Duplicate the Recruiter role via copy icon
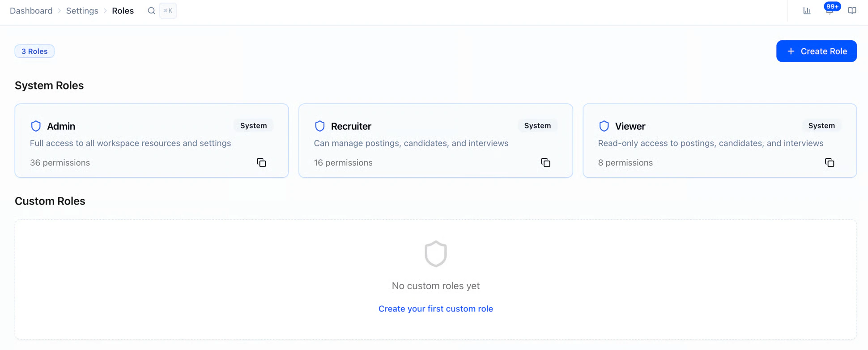The image size is (868, 350). (545, 162)
